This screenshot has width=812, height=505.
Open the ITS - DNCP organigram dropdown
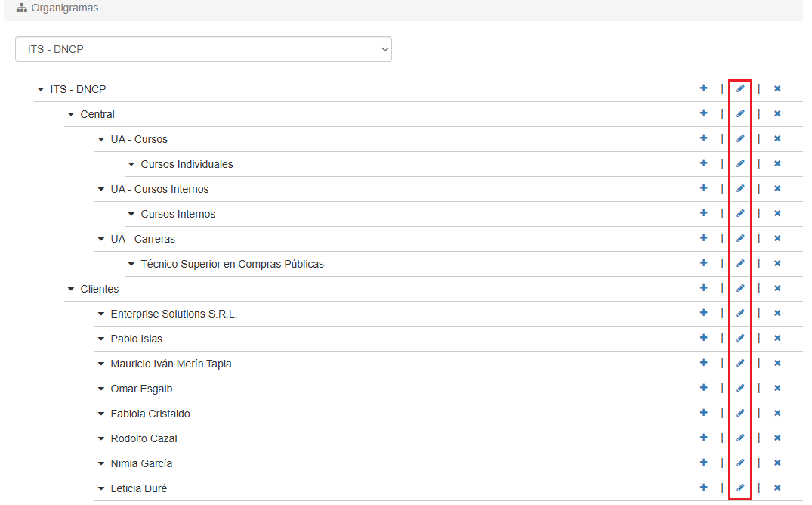click(203, 49)
